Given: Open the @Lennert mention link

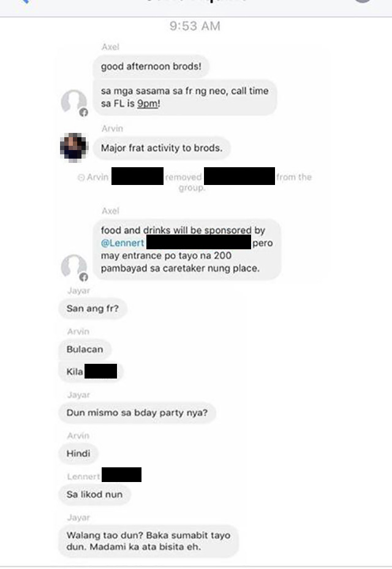Looking at the screenshot, I should (x=123, y=243).
